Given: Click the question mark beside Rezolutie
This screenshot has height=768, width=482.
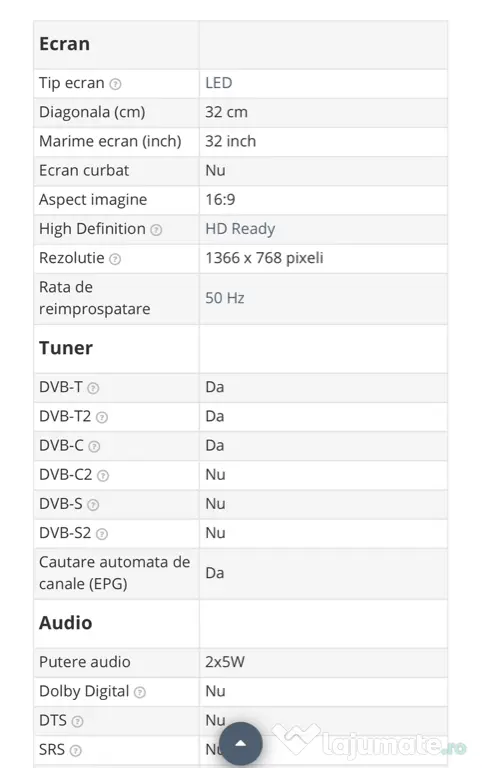Looking at the screenshot, I should click(115, 259).
